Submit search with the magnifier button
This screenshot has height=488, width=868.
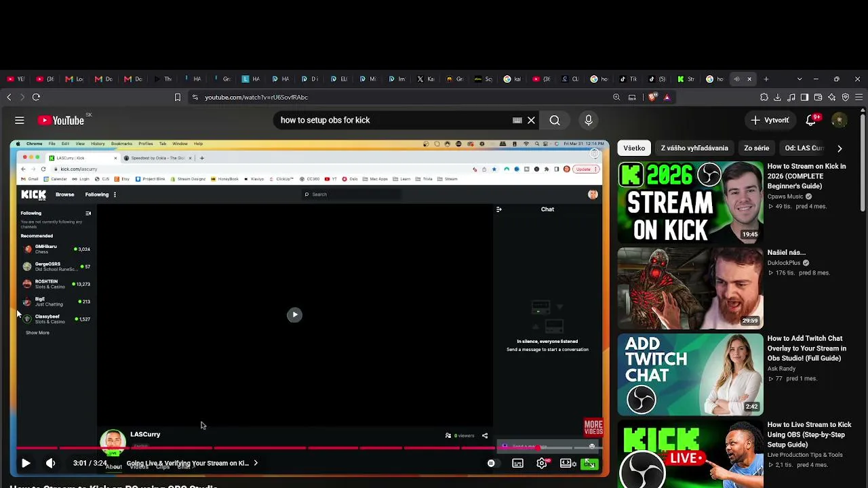tap(555, 121)
